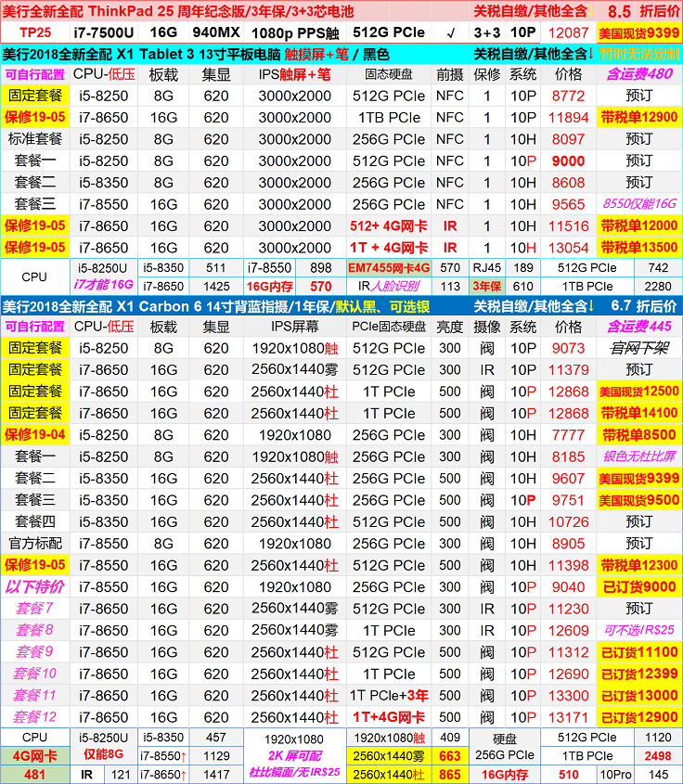Click the 官网下架 status cell

tap(638, 348)
